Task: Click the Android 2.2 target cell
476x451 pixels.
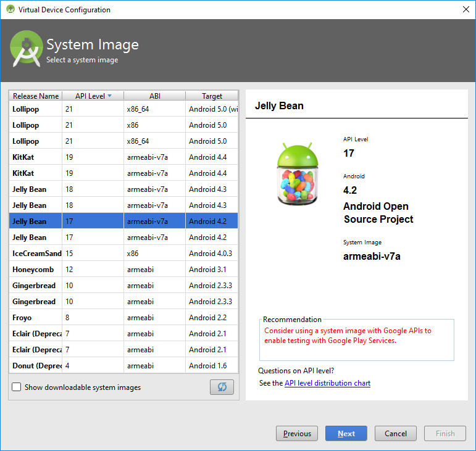Action: (x=212, y=318)
